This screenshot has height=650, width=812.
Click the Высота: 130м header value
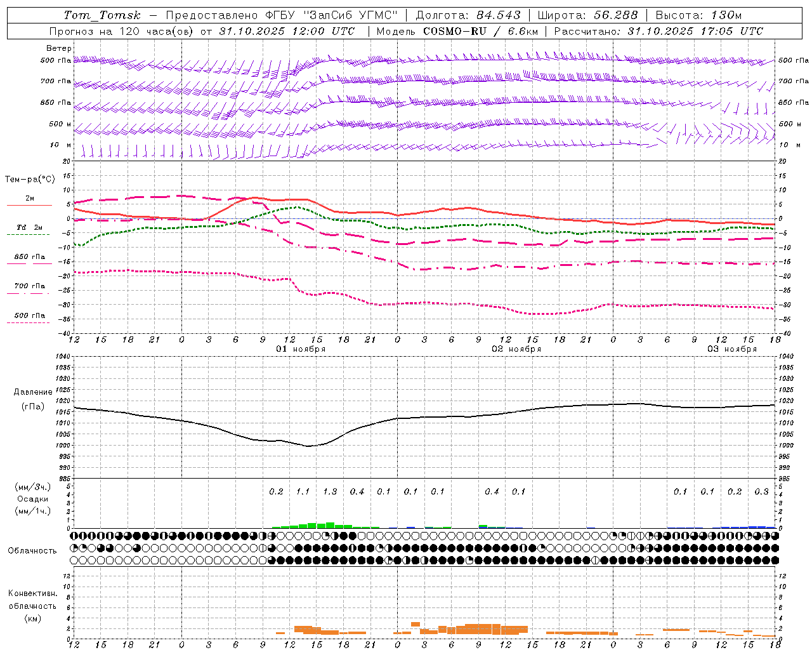(x=698, y=15)
